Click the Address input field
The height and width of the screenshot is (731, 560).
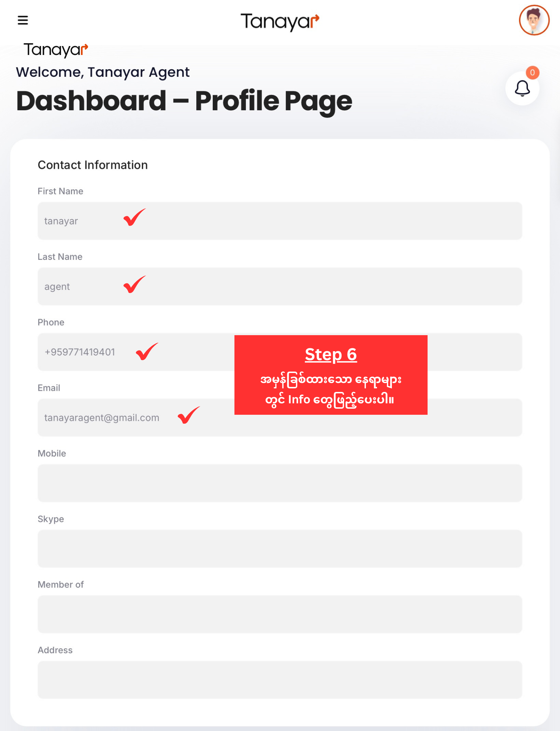(280, 680)
